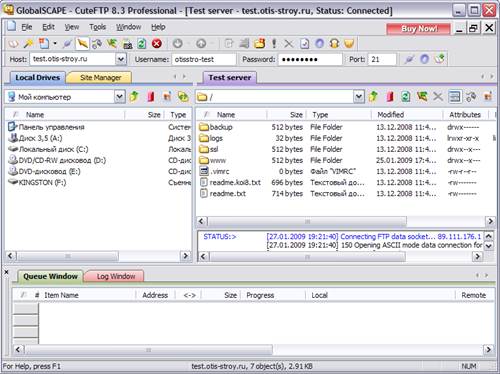Click the remote pane delete X icon
Image resolution: width=500 pixels, height=374 pixels.
438,97
